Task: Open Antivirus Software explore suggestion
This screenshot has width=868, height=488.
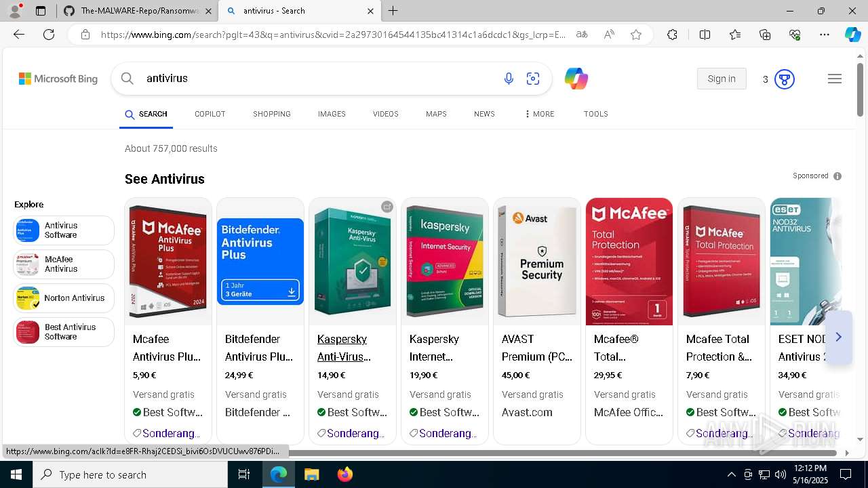Action: pyautogui.click(x=64, y=230)
